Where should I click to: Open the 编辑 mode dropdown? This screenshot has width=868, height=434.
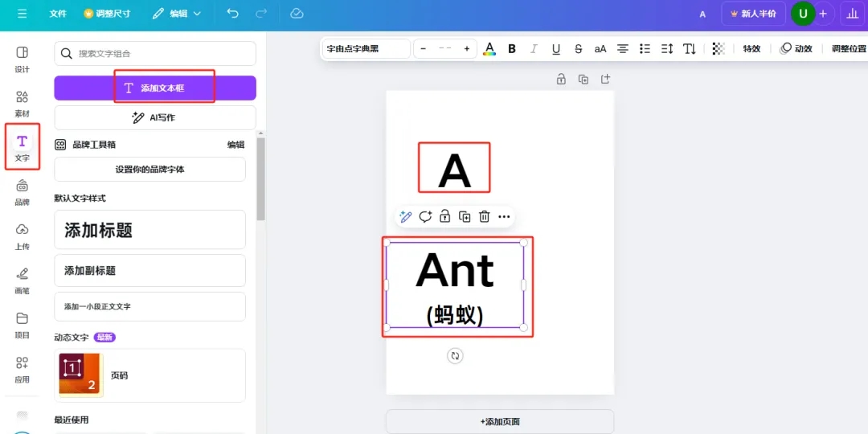click(x=177, y=14)
